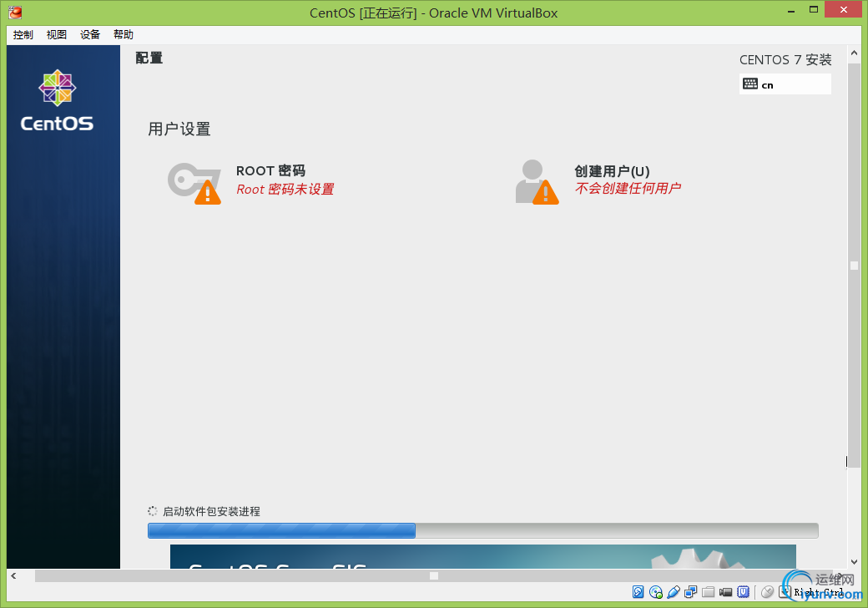Image resolution: width=868 pixels, height=608 pixels.
Task: Click the CentOS logo in sidebar
Action: click(x=57, y=100)
